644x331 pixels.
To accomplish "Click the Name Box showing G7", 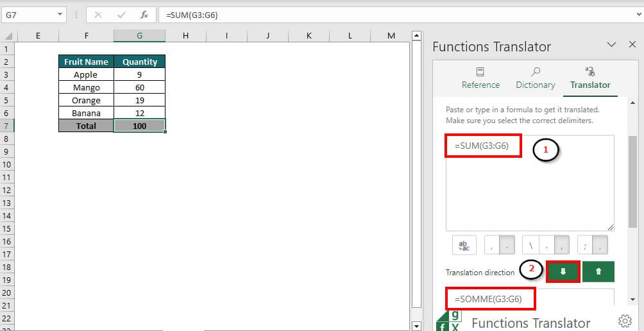I will click(x=28, y=15).
